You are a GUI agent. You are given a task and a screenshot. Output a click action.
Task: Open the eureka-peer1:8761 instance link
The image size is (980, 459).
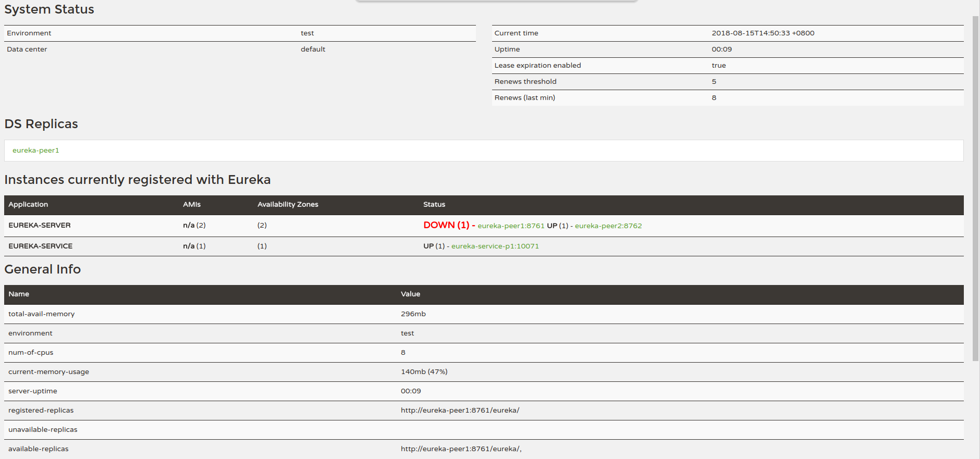pyautogui.click(x=511, y=226)
